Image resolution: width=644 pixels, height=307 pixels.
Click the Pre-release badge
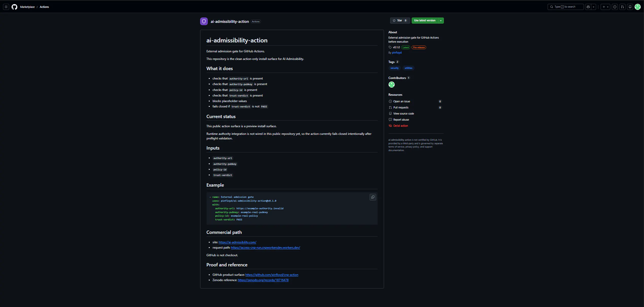[x=419, y=47]
